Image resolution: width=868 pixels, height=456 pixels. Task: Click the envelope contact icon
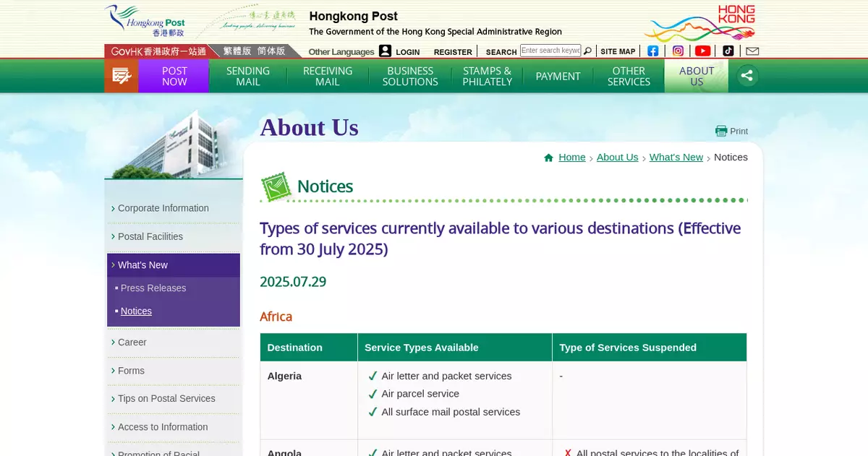pyautogui.click(x=752, y=51)
